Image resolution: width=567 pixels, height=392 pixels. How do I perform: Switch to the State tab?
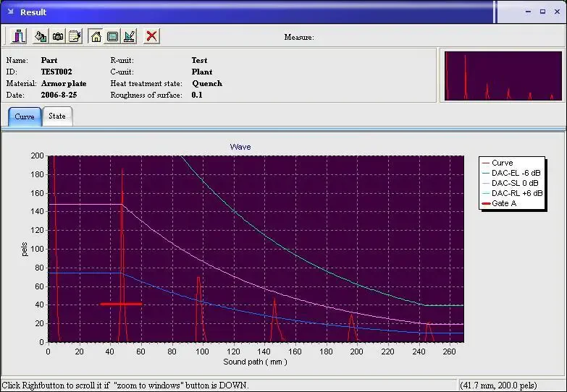57,116
